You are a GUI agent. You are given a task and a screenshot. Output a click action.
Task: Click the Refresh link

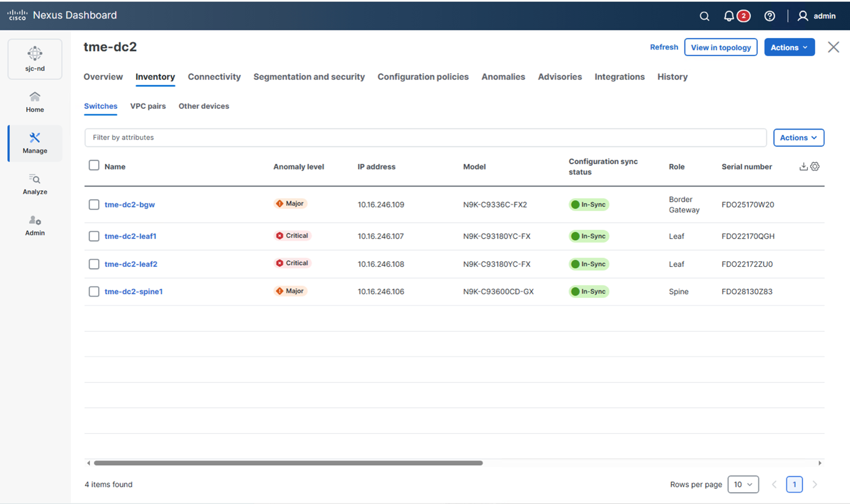(664, 47)
